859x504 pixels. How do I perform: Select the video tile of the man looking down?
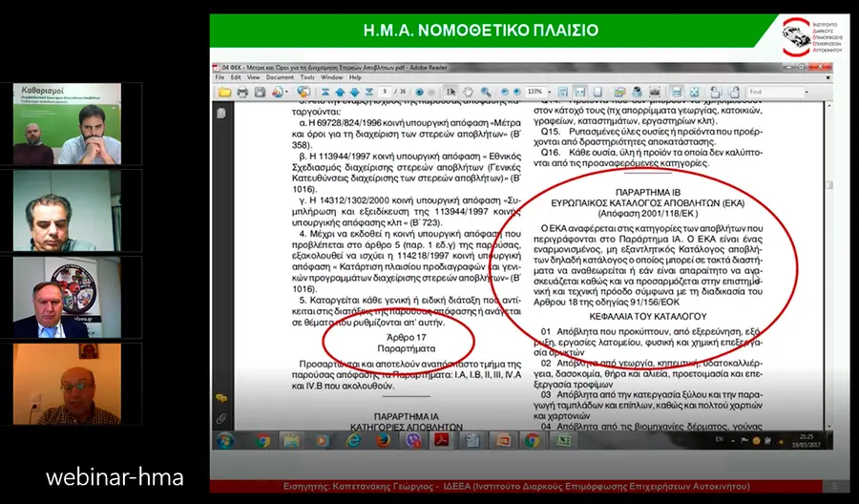click(67, 210)
